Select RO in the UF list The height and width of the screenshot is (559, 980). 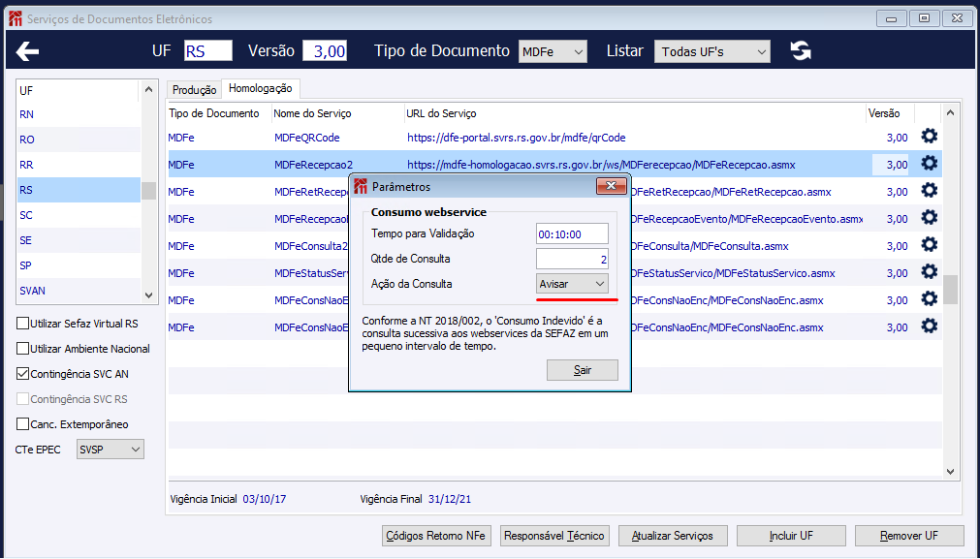tap(79, 140)
